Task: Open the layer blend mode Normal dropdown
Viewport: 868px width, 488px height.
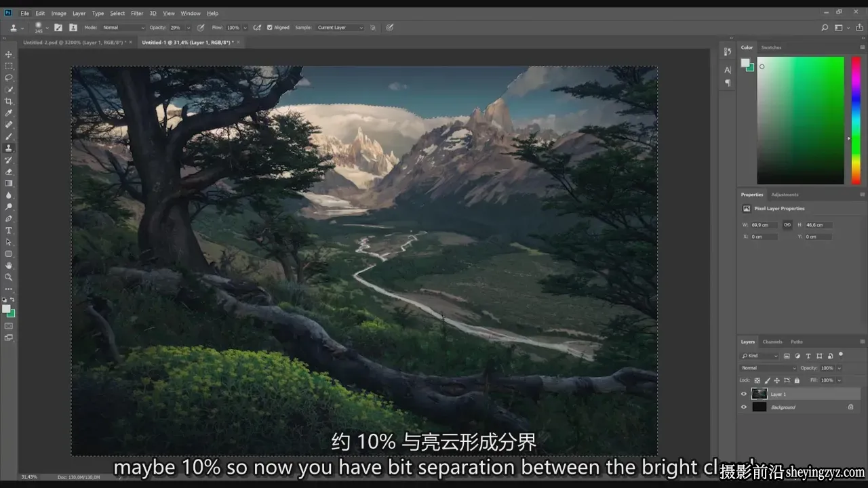Action: [768, 368]
